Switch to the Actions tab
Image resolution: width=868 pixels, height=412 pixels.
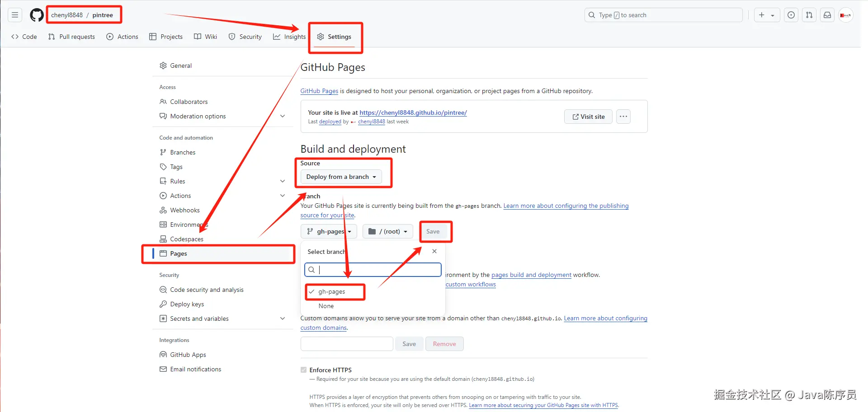[123, 37]
